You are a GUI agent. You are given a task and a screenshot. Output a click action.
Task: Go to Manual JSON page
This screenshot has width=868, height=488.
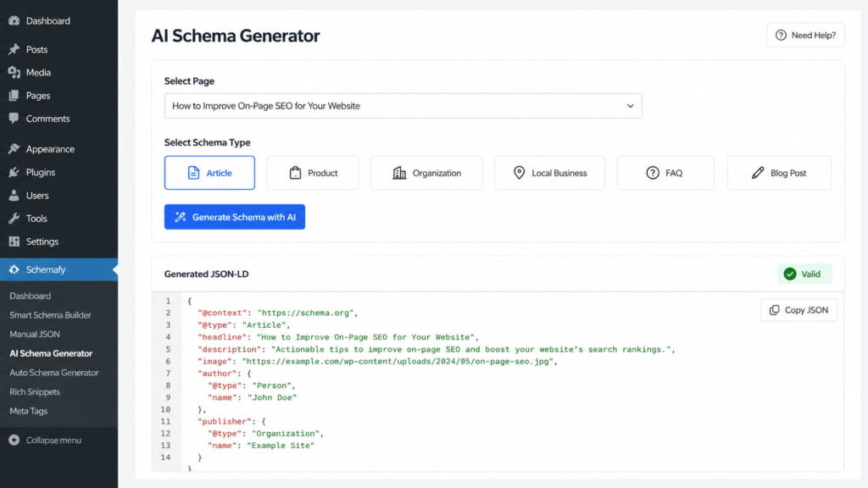[34, 334]
